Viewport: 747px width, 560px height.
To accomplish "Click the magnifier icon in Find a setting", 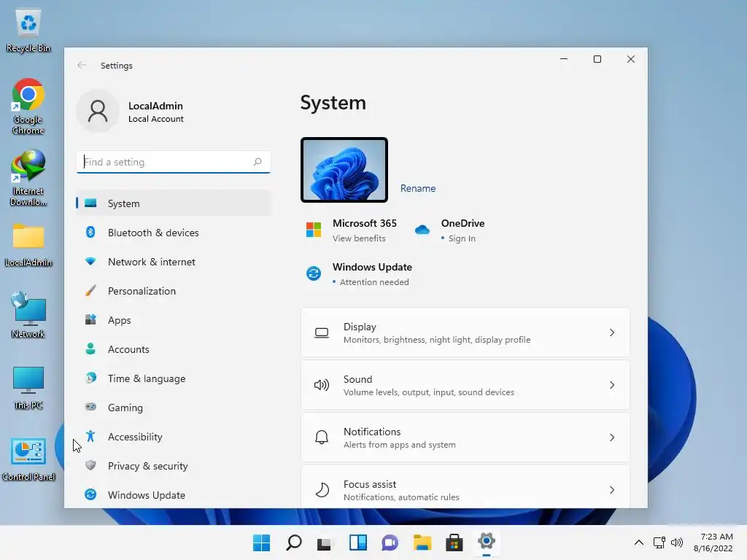I will 258,162.
